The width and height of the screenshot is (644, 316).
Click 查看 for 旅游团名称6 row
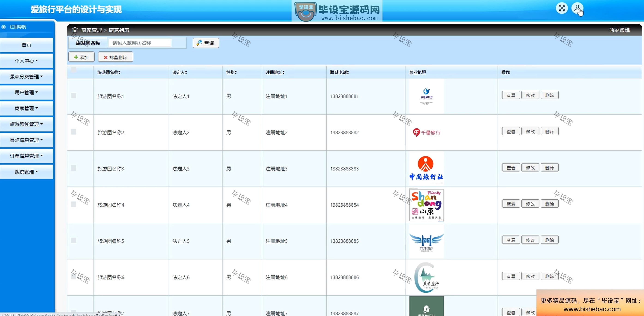pyautogui.click(x=511, y=277)
